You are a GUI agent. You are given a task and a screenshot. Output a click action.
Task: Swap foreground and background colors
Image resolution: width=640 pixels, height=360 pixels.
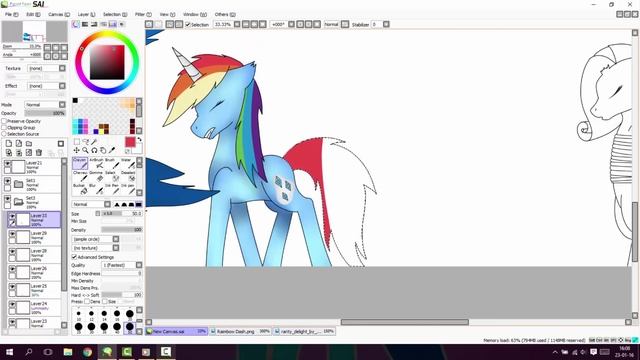point(139,140)
